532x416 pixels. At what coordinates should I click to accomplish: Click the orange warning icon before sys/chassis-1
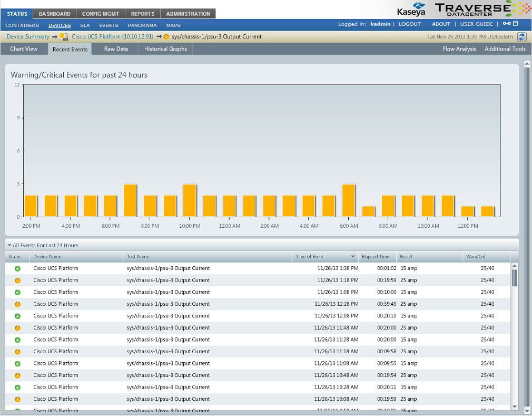point(166,37)
